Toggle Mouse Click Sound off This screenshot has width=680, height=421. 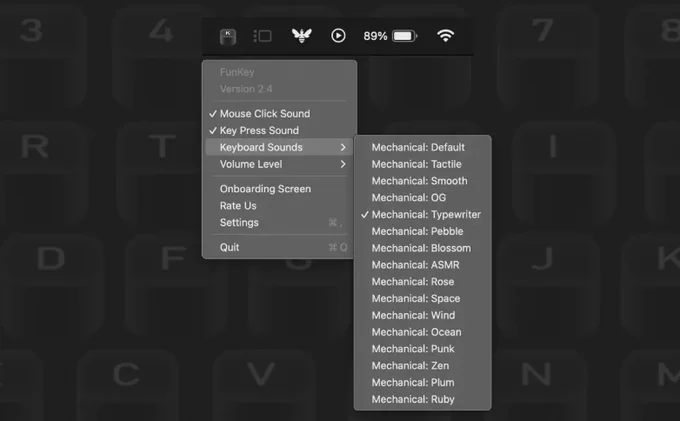[x=279, y=114]
